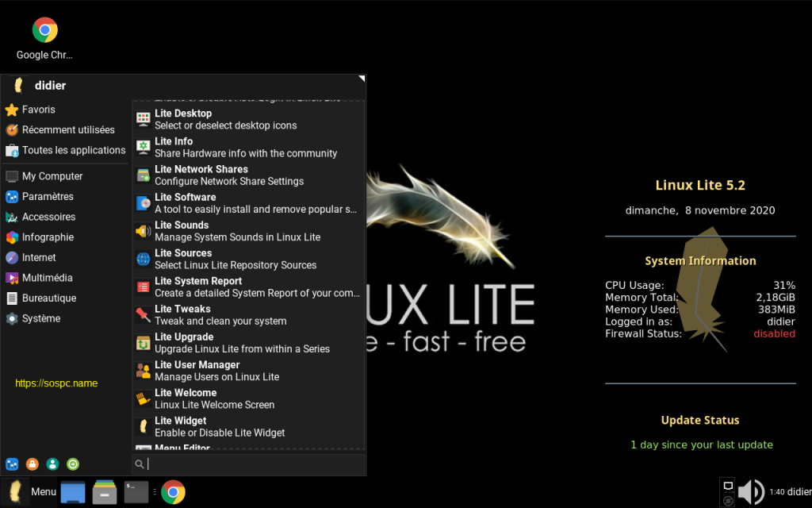Open Google Chrome desktop shortcut

(44, 38)
